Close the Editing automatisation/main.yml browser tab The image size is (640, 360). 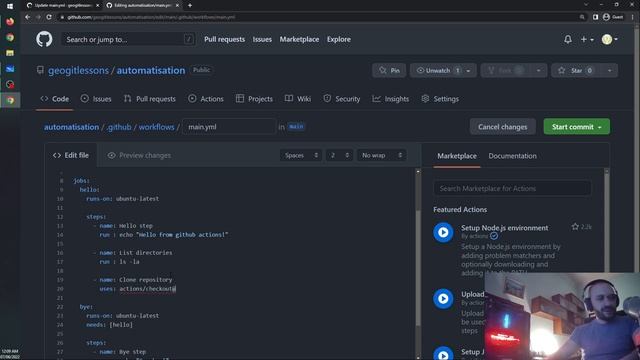pos(177,5)
